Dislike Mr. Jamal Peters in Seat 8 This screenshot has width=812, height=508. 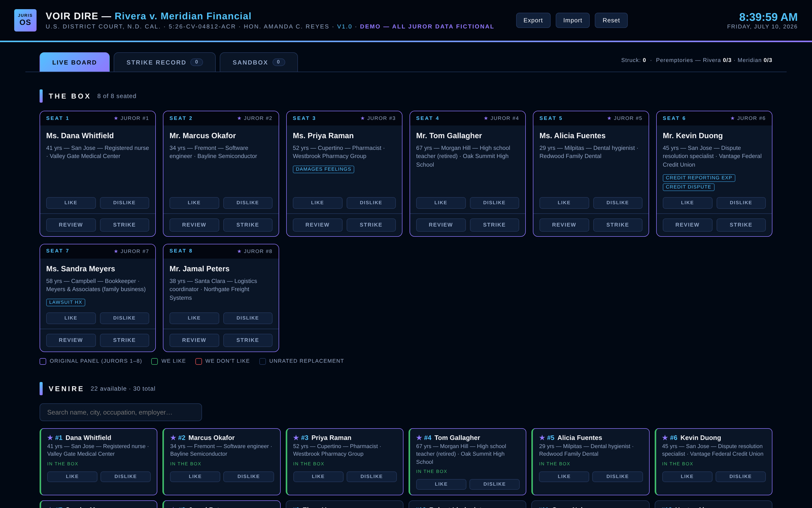tap(248, 318)
